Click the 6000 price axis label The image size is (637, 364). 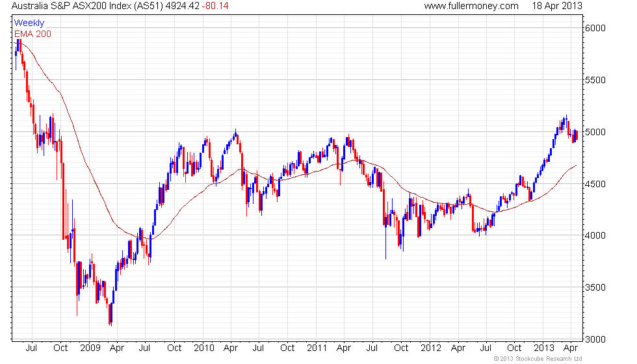coord(595,28)
